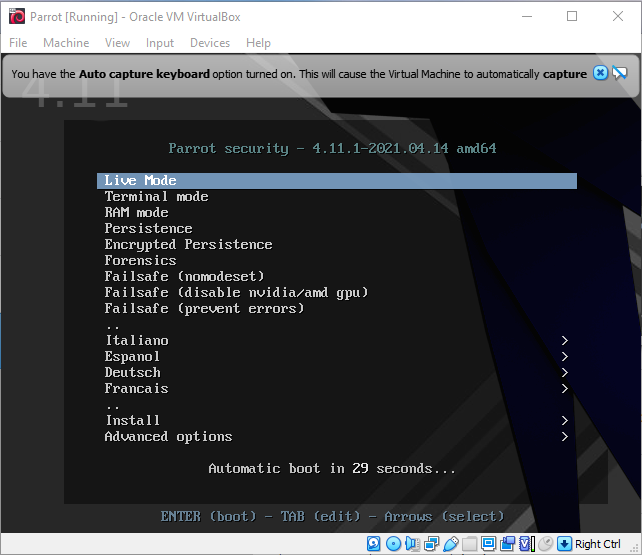642x555 pixels.
Task: Open the View menu
Action: (117, 43)
